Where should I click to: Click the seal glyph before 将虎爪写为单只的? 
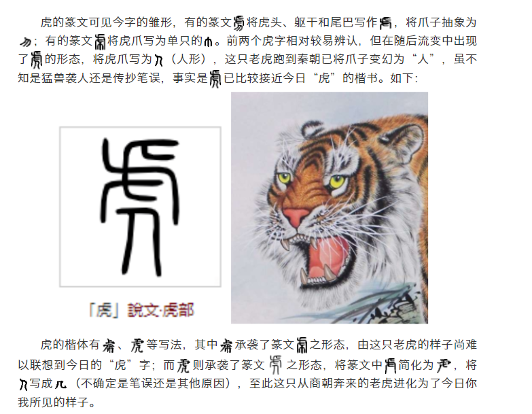click(x=100, y=41)
